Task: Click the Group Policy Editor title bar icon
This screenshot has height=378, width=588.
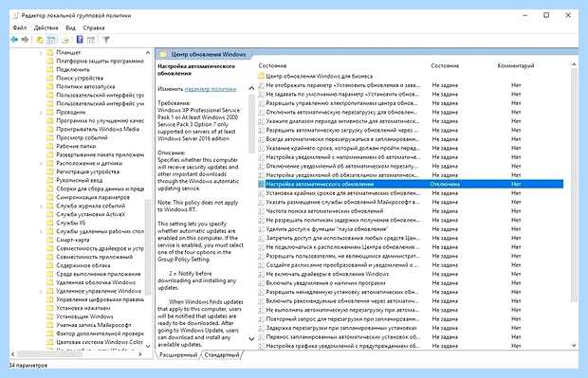Action: (15, 15)
